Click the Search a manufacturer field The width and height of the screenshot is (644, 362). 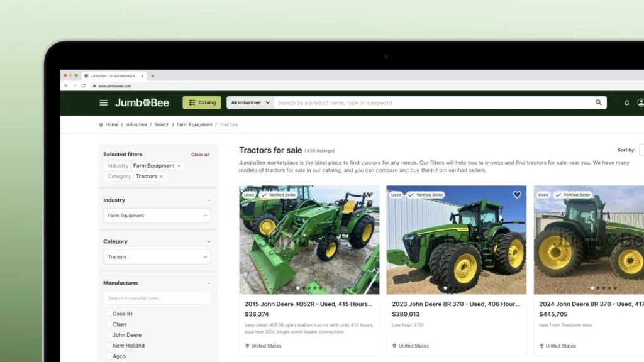pos(157,299)
